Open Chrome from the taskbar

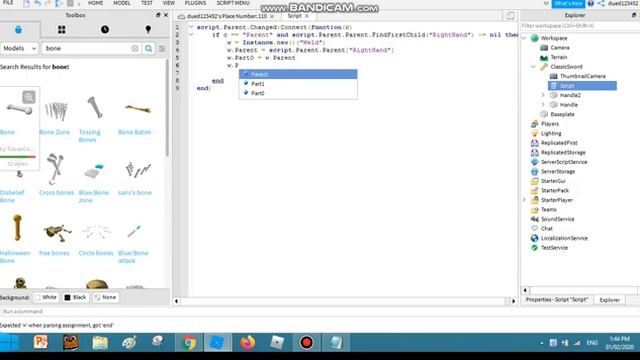pos(189,342)
